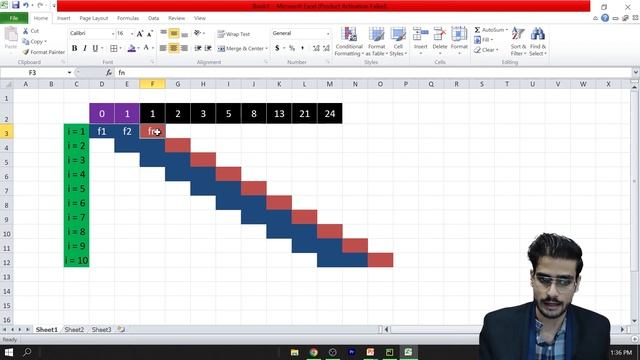The image size is (640, 360).
Task: Toggle middle vertical align
Action: [x=173, y=33]
